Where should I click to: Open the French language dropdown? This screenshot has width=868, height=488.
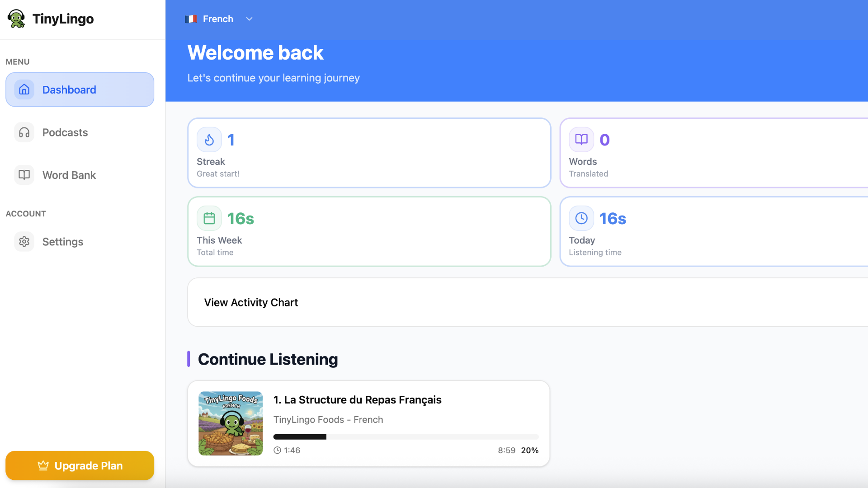(x=249, y=19)
